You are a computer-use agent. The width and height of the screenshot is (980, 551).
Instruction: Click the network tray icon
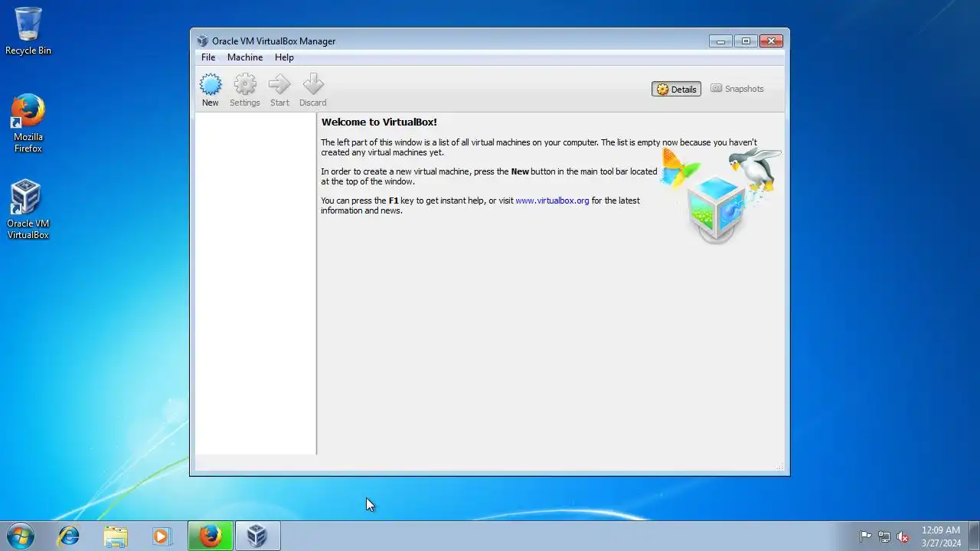click(884, 536)
